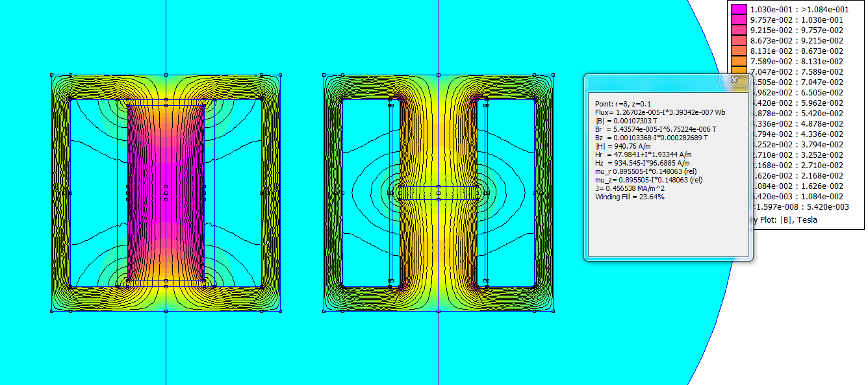Screen dimensions: 868x385
Task: Click the orange 7.589e-002 : 8.131e-002 swatch
Action: coord(739,62)
